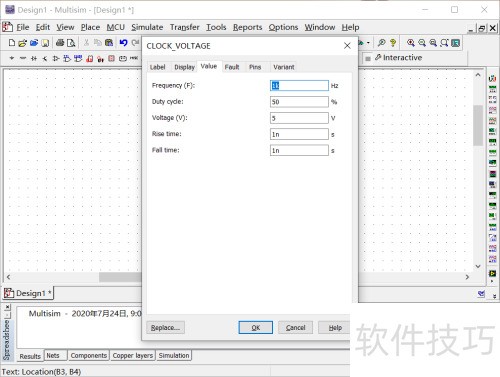The image size is (500, 377).
Task: Click the Voltage (V) input field
Action: (299, 118)
